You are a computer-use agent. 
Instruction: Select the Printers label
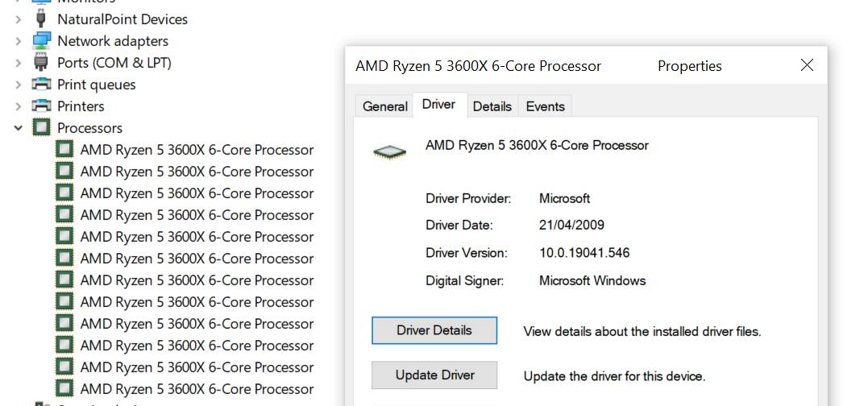pos(81,106)
